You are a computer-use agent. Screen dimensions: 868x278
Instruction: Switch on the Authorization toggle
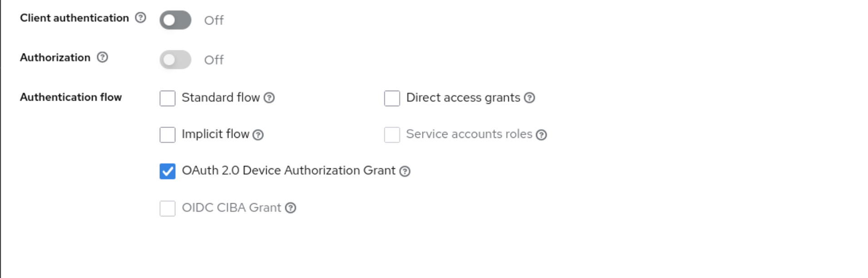tap(175, 59)
